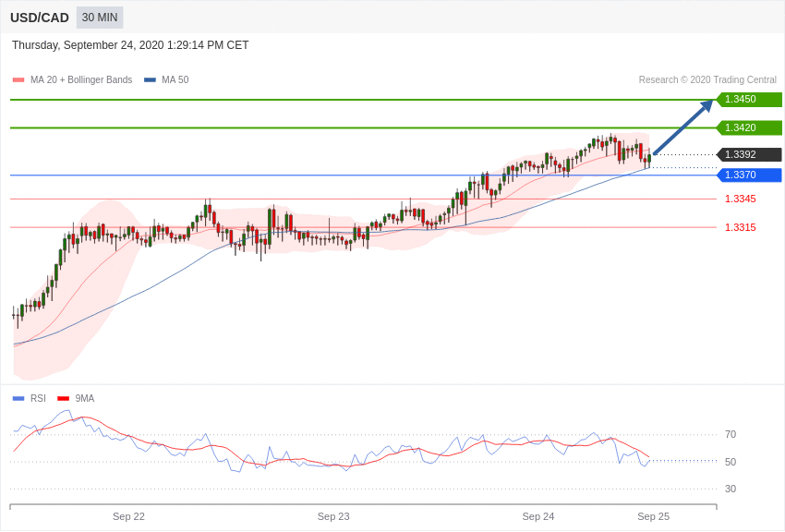Select the 1.3450 green resistance label
Screen dimensions: 785x532
(x=749, y=99)
